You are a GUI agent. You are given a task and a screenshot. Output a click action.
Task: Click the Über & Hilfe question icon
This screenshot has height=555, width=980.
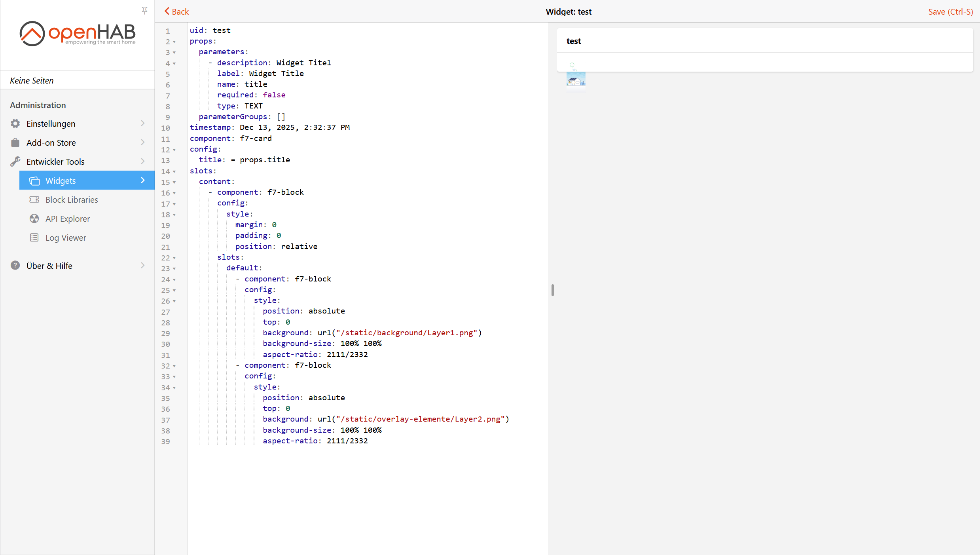15,266
